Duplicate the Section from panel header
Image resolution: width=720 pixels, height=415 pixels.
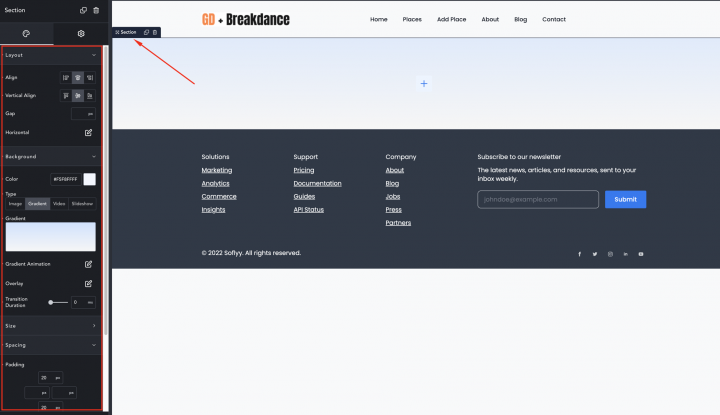pos(82,10)
